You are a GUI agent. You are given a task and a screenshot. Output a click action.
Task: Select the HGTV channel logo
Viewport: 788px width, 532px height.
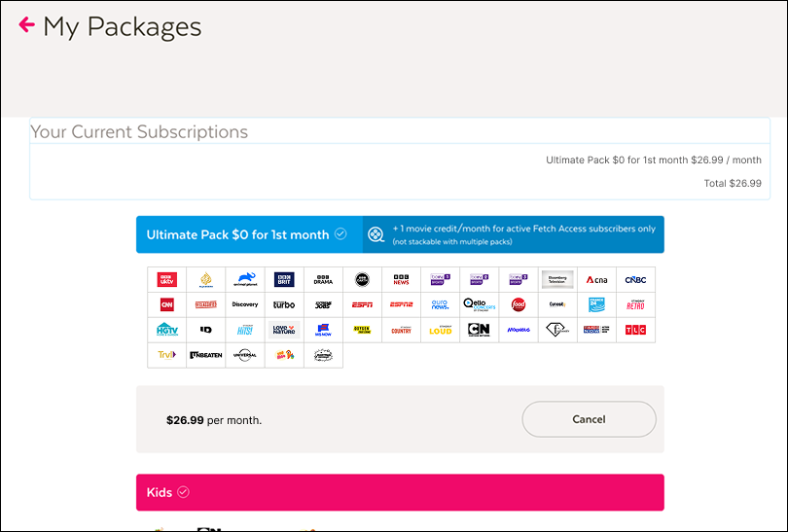167,330
